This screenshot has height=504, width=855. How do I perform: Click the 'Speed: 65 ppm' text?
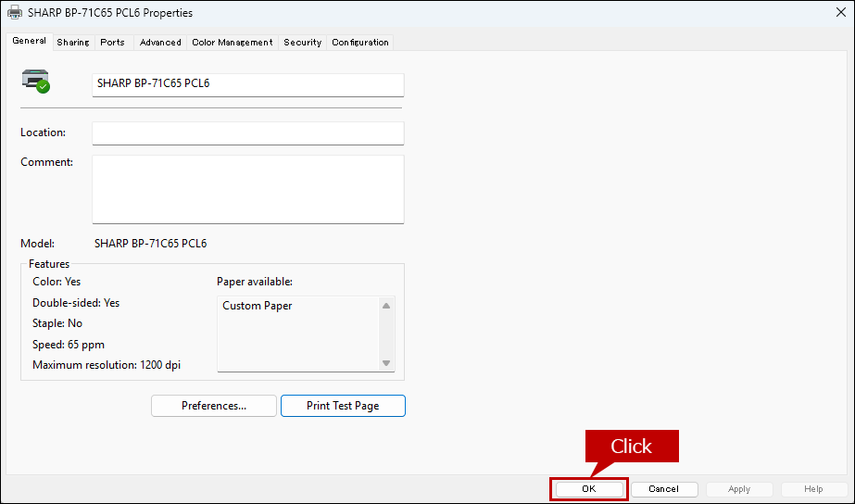coord(69,345)
